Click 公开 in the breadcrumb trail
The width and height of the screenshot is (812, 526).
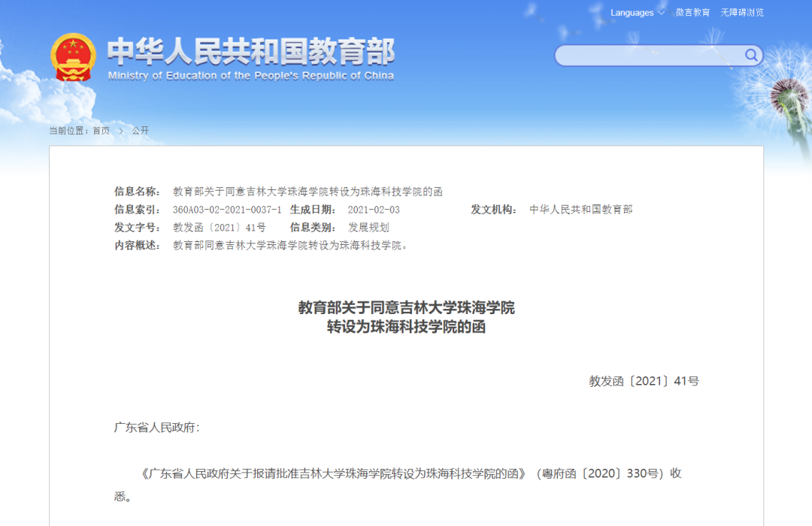pyautogui.click(x=140, y=129)
